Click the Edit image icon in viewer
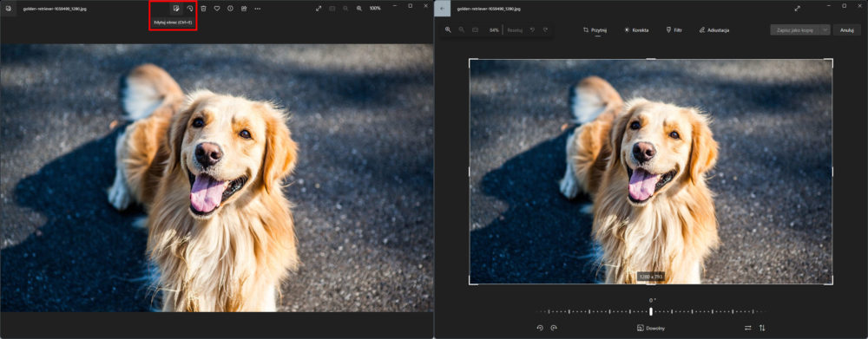Image resolution: width=868 pixels, height=339 pixels. [x=175, y=9]
